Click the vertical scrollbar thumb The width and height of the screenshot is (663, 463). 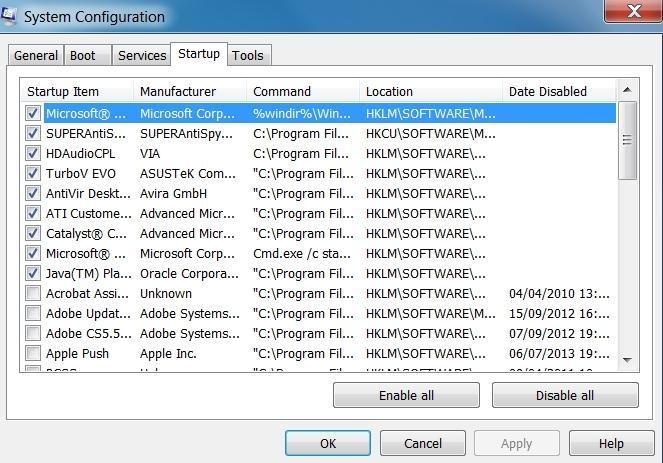(627, 140)
